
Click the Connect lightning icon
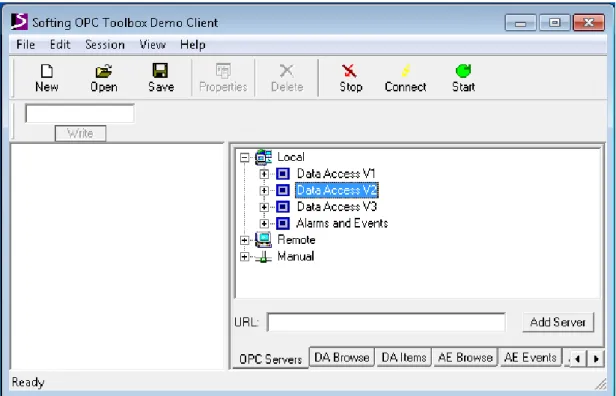[x=405, y=71]
